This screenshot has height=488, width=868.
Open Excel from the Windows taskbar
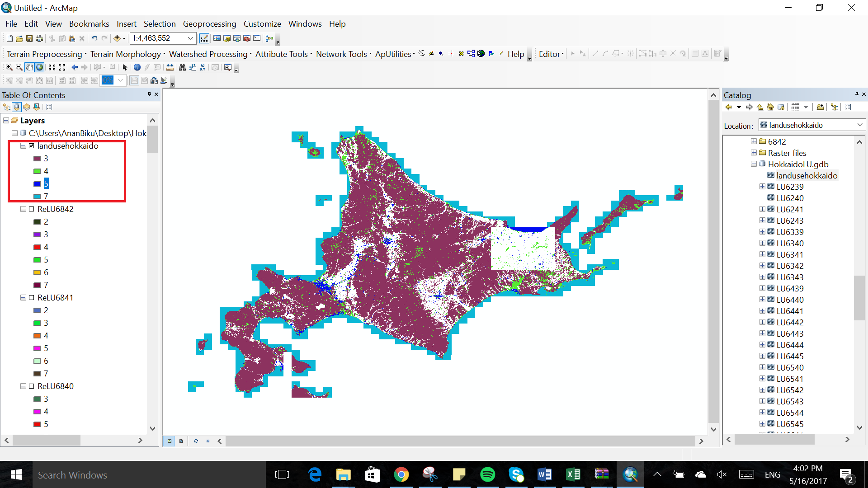[573, 474]
